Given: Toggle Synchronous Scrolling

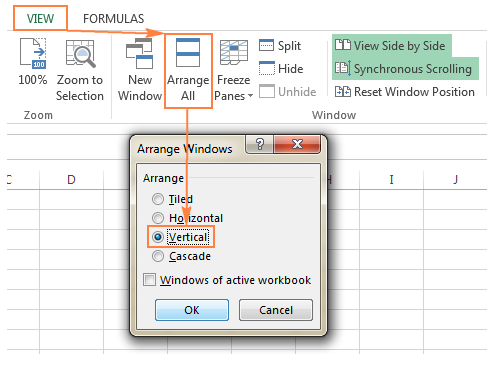Looking at the screenshot, I should click(x=404, y=68).
